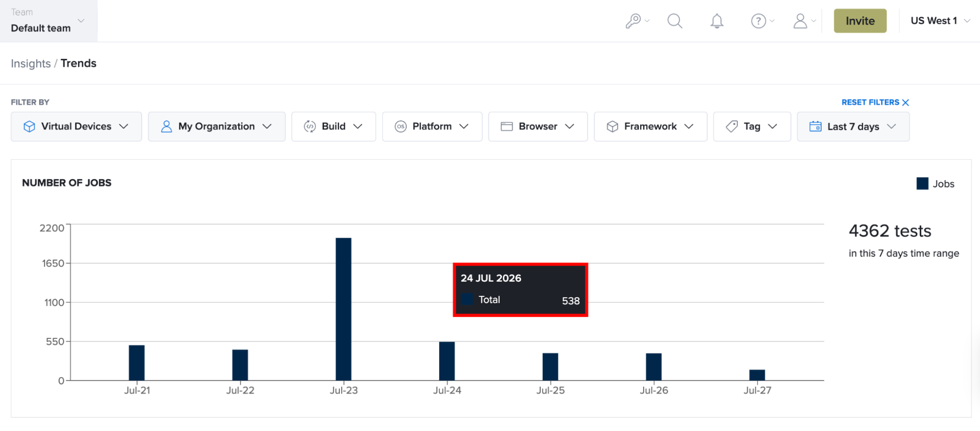Screen dimensions: 980x431
Task: Go to Insights breadcrumb
Action: [x=31, y=64]
